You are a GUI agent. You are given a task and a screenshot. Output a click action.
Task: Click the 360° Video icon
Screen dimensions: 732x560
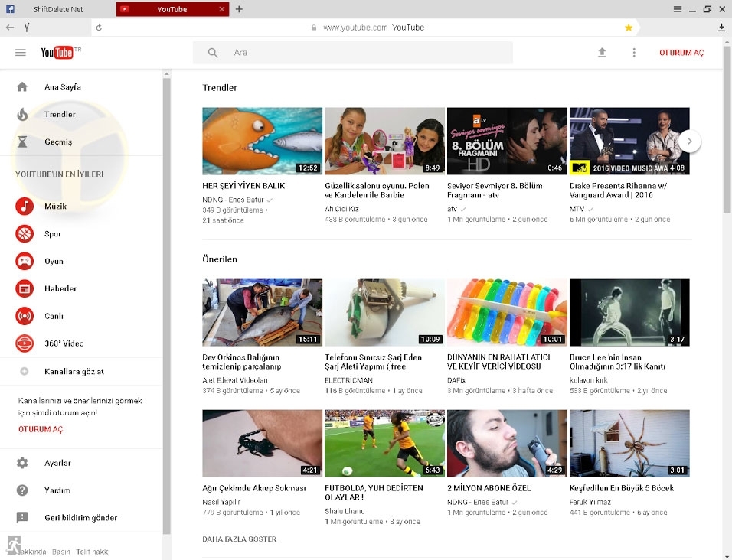25,343
